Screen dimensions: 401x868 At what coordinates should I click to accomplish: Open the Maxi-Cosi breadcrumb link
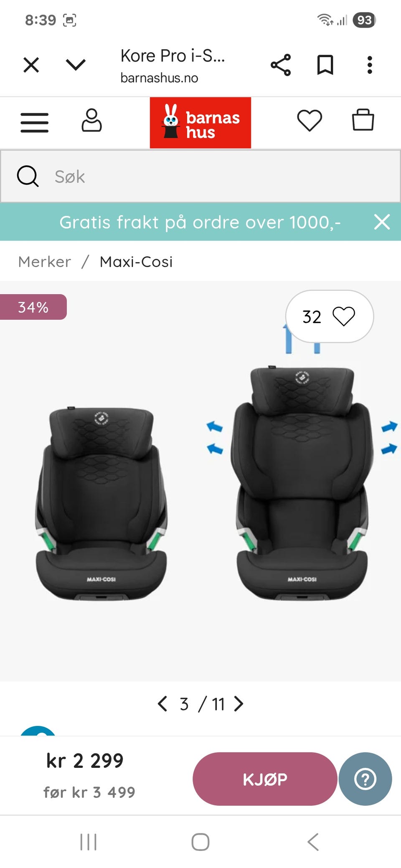[136, 262]
